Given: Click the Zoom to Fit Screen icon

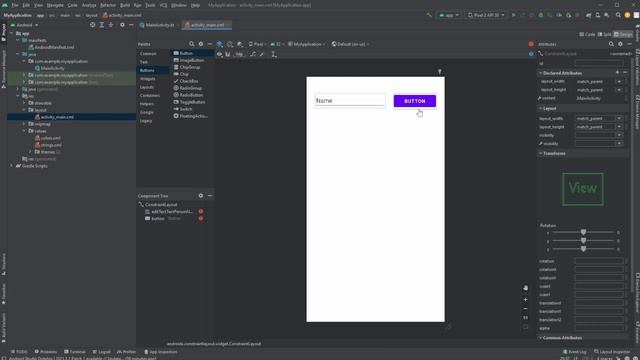Looking at the screenshot, I should tap(526, 327).
